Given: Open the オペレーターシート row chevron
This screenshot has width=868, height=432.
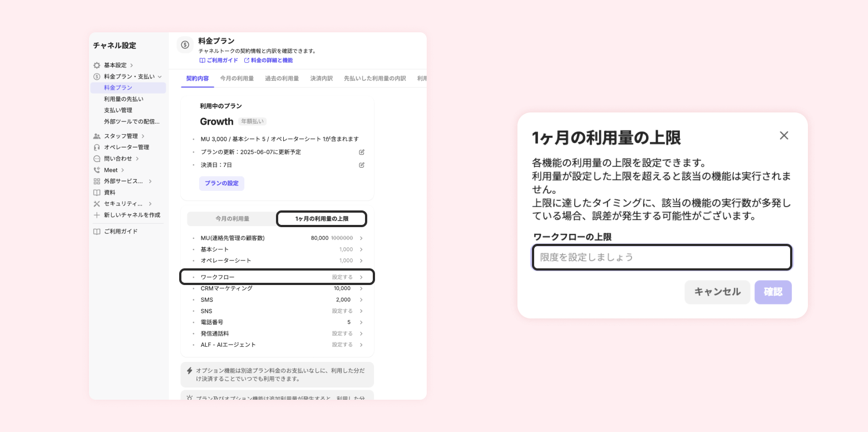Looking at the screenshot, I should coord(361,261).
